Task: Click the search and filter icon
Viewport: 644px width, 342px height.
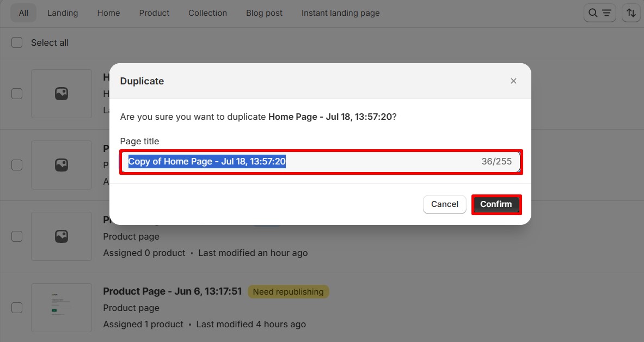Action: [599, 13]
